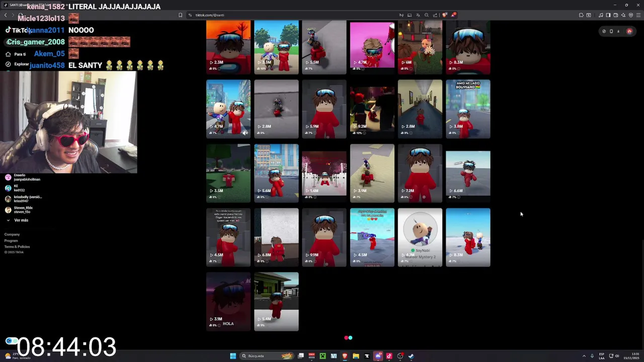Expand the Company footer section
644x362 pixels.
(12, 234)
